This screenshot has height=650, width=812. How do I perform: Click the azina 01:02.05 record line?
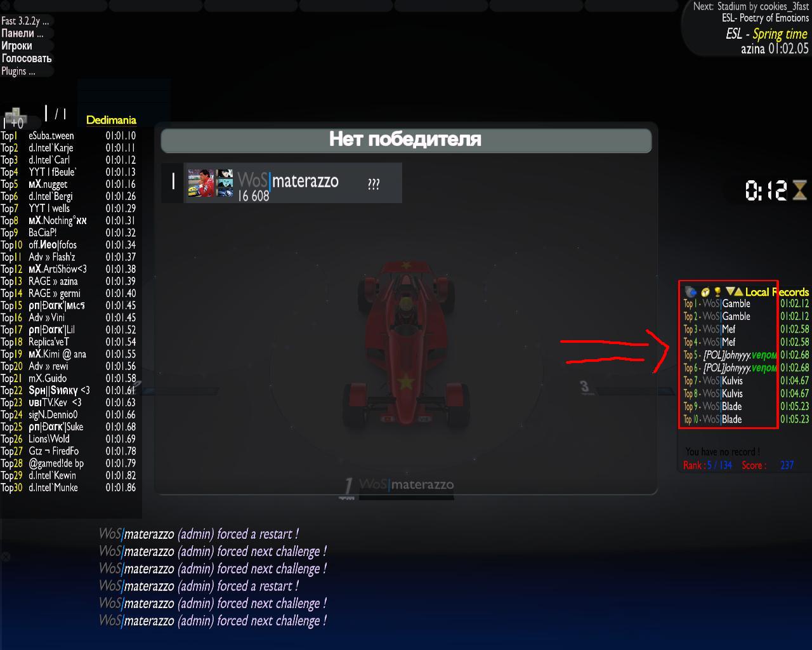tap(775, 48)
